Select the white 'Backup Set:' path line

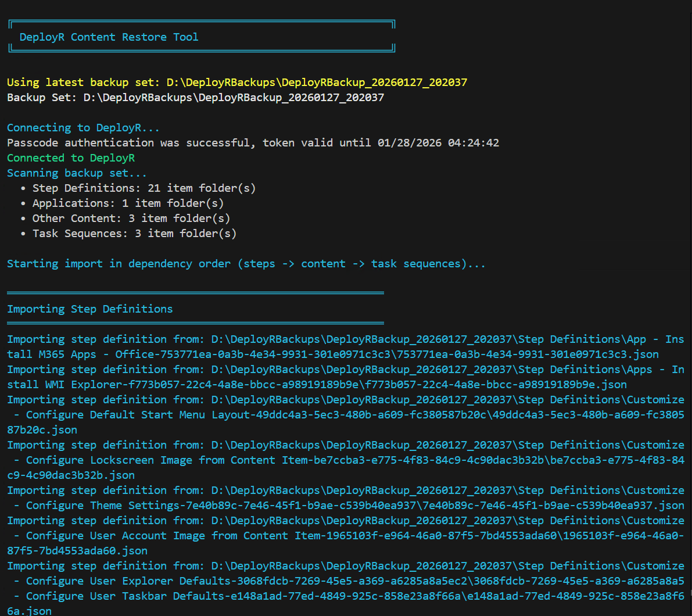[195, 98]
